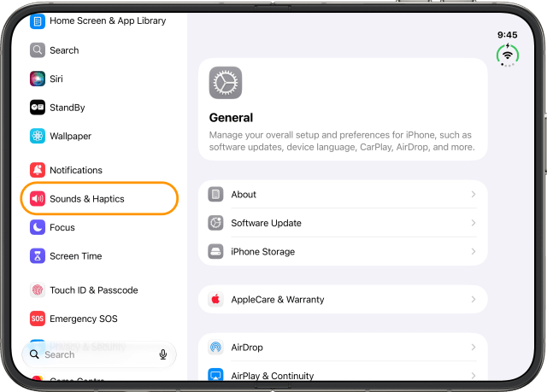547x392 pixels.
Task: Tap the Wallpaper flower icon
Action: point(38,136)
